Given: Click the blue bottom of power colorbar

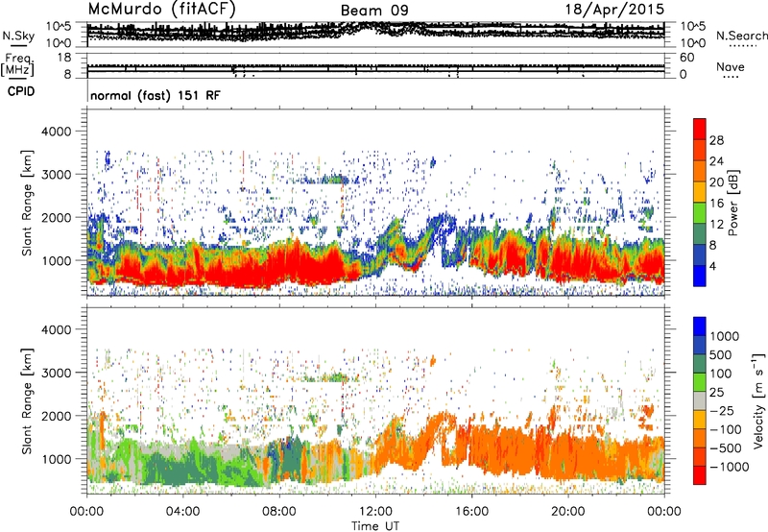Looking at the screenshot, I should pos(700,276).
